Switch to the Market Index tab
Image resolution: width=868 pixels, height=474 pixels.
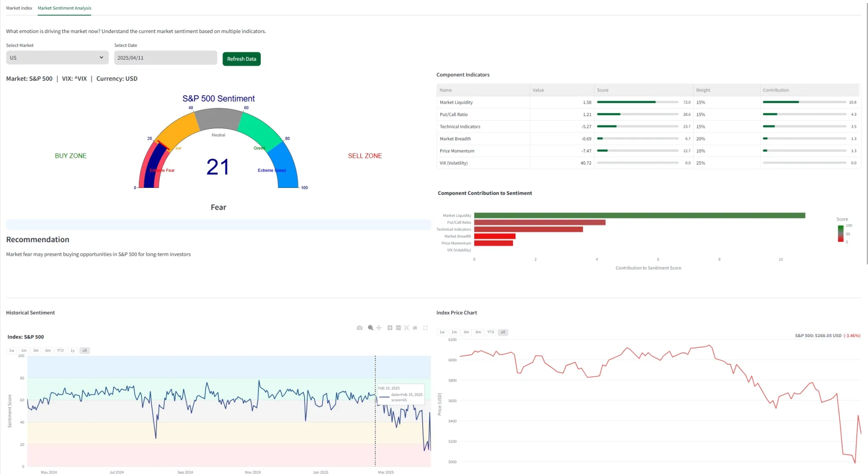pyautogui.click(x=19, y=8)
